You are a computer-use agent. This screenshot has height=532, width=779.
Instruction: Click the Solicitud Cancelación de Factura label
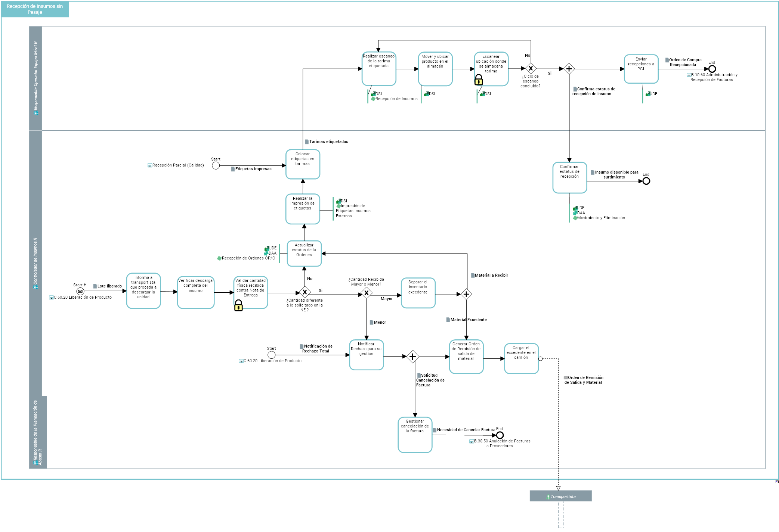(430, 380)
